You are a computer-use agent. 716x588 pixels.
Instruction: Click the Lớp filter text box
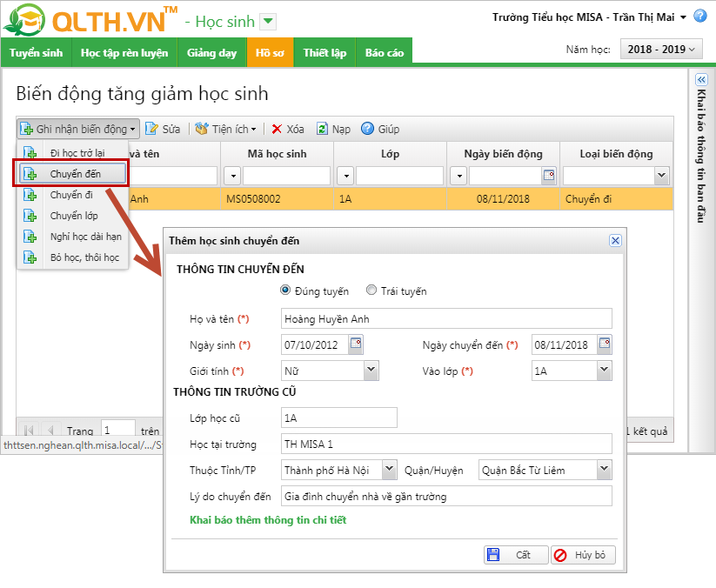(x=399, y=176)
